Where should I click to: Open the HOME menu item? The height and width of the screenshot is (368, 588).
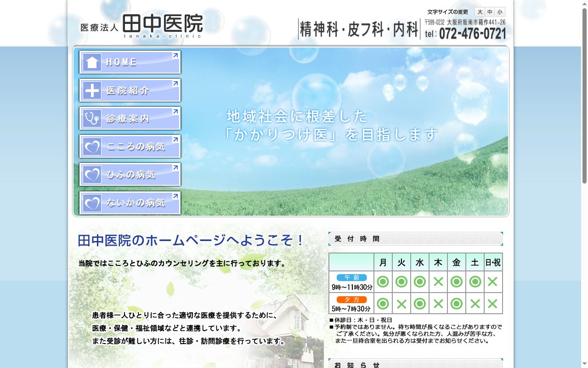130,62
